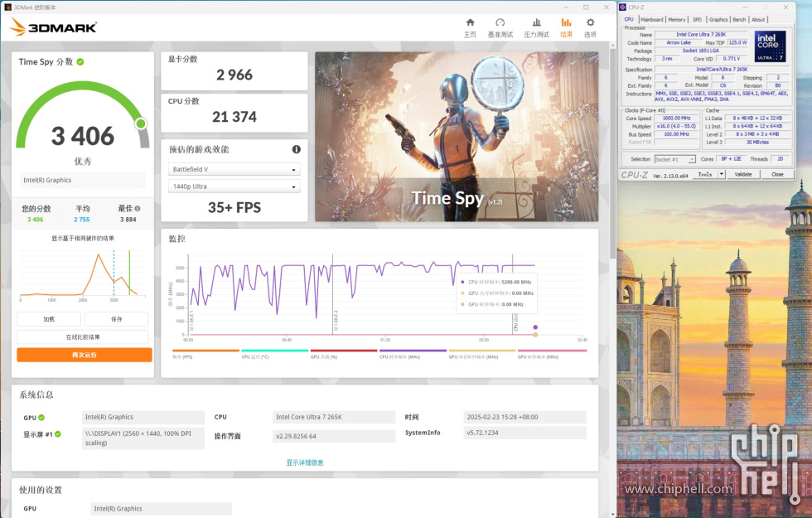Click the green check next to 显示屏 #1
This screenshot has height=518, width=812.
[x=58, y=434]
